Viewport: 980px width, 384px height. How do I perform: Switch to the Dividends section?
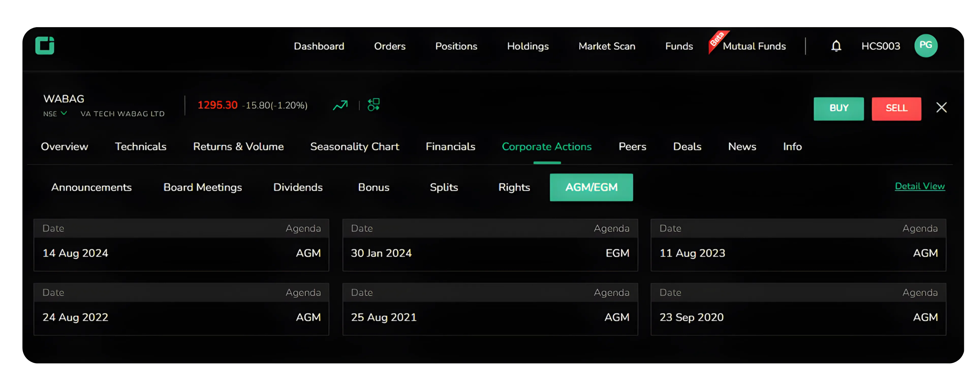tap(298, 187)
